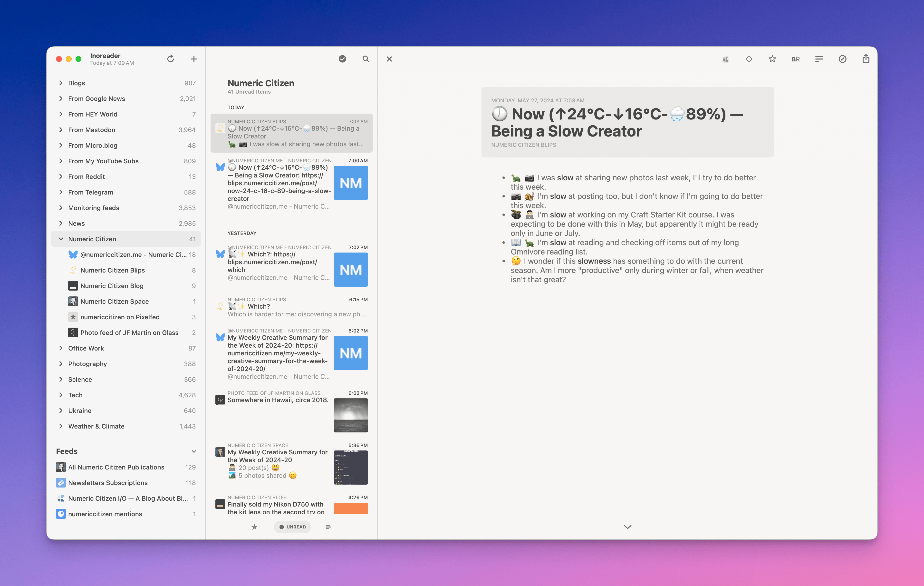924x586 pixels.
Task: Open the search icon
Action: point(365,59)
